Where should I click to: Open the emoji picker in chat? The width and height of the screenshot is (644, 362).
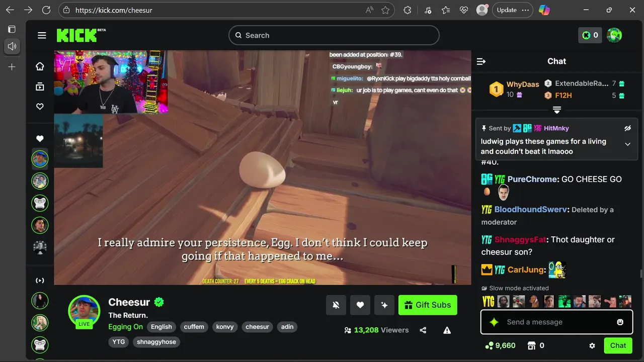pos(620,322)
